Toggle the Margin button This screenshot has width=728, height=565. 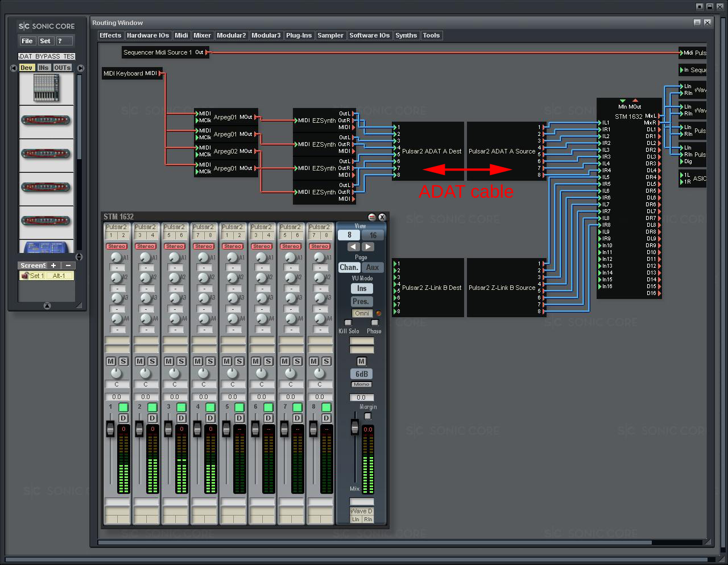(367, 416)
